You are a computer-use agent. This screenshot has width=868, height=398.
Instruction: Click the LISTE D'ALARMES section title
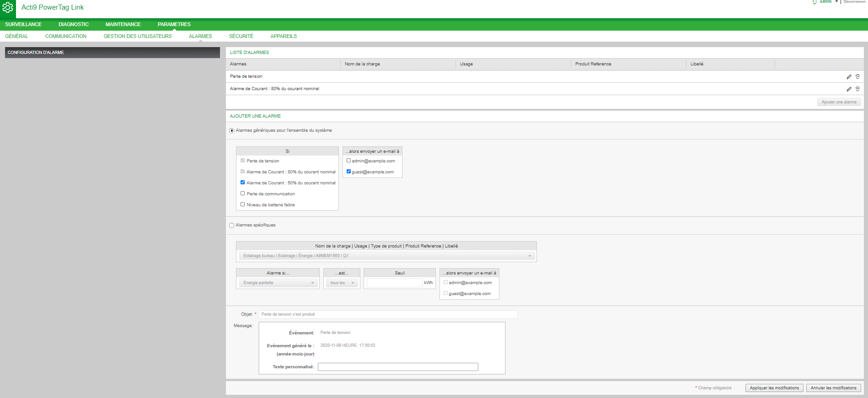tap(249, 53)
